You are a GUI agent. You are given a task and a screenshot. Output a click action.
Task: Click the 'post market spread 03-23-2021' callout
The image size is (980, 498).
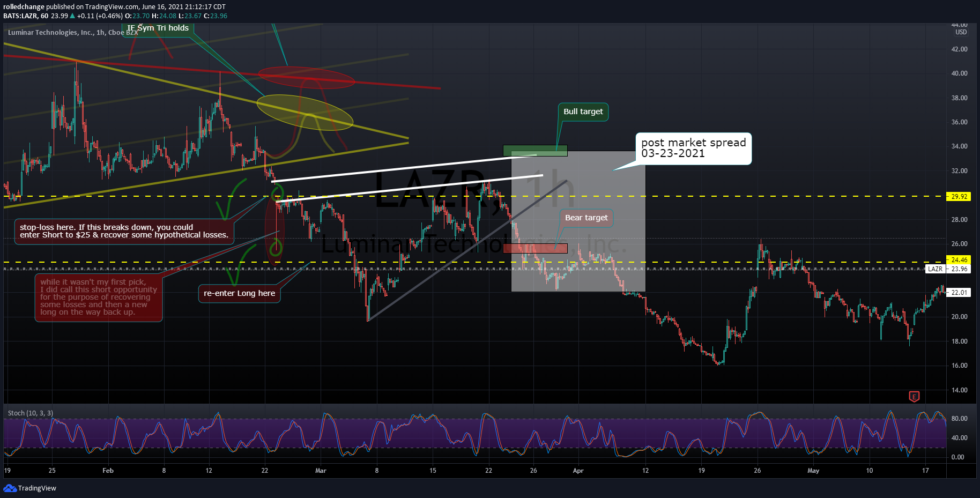(693, 148)
